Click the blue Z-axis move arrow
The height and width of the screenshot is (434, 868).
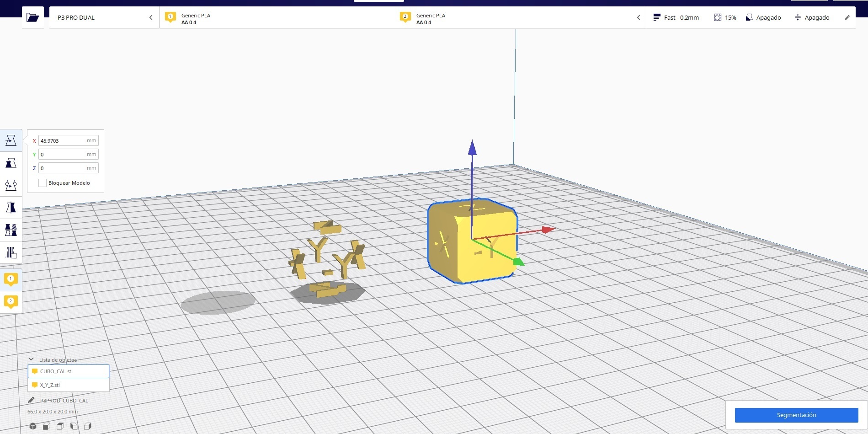coord(472,148)
